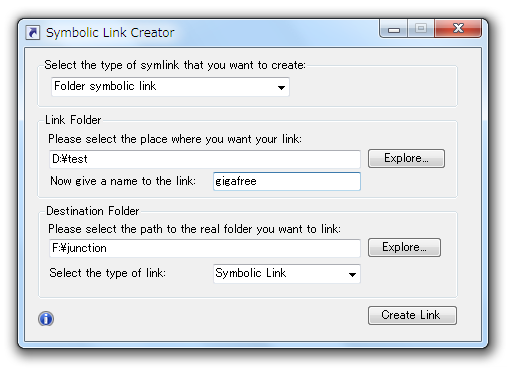The width and height of the screenshot is (510, 370).
Task: Click the 'Select the type of link' label
Action: click(107, 273)
